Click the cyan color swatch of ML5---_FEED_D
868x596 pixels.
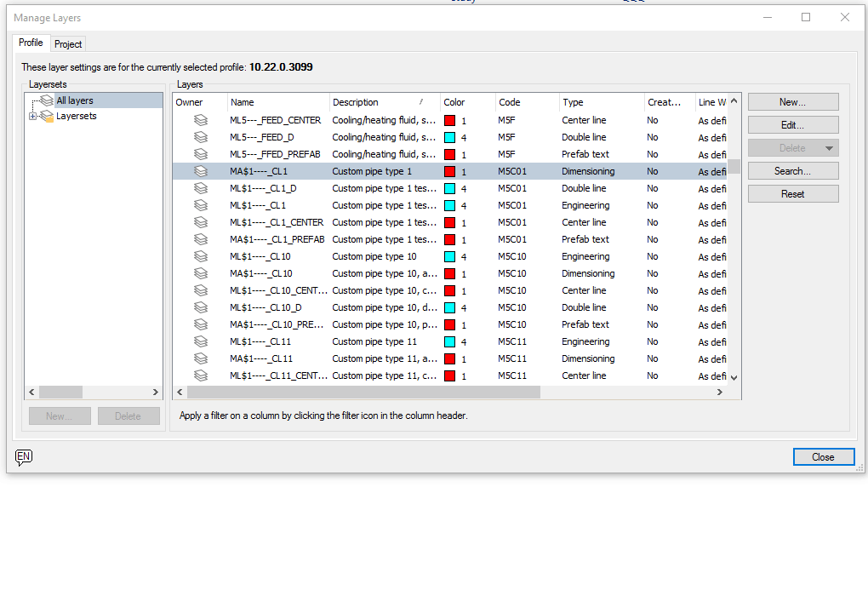pos(449,137)
